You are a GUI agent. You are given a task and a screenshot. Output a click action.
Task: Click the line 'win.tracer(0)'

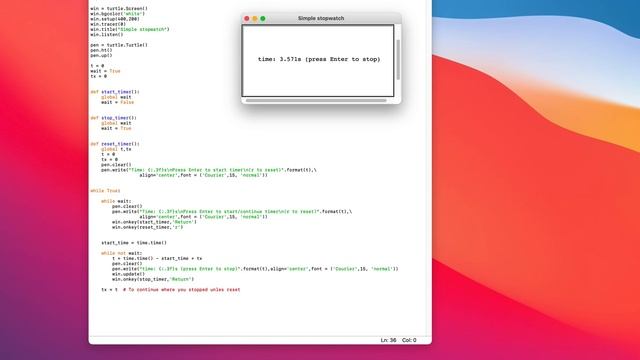(x=108, y=24)
